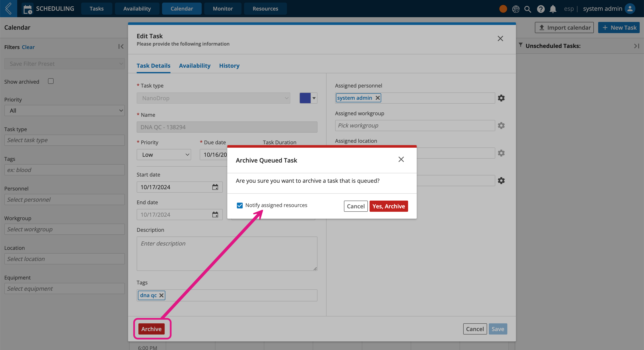
Task: Open the Availability navigation tab in top bar
Action: 137,8
